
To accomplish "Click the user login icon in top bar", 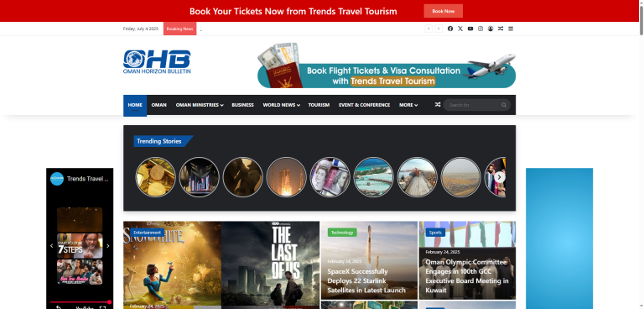I will pos(491,29).
